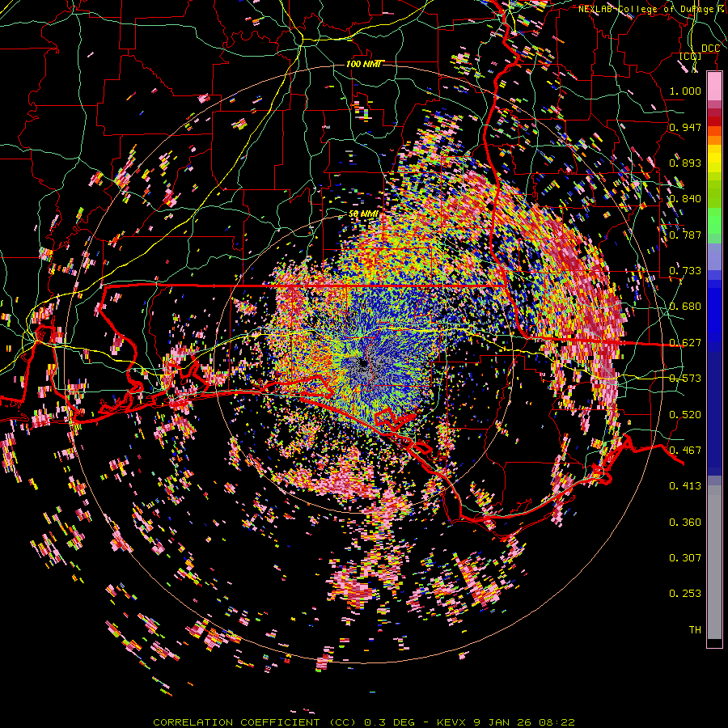The image size is (728, 728).
Task: Click the TH threshold label in legend
Action: click(x=695, y=629)
